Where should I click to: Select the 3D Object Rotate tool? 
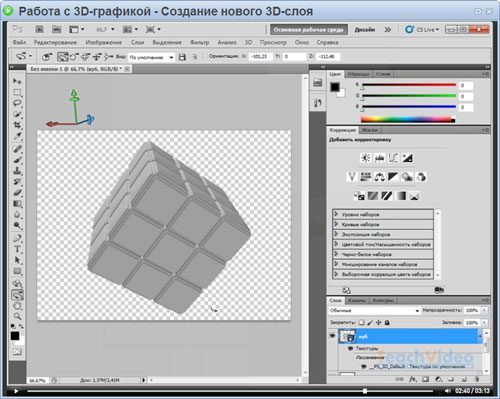pos(17,284)
